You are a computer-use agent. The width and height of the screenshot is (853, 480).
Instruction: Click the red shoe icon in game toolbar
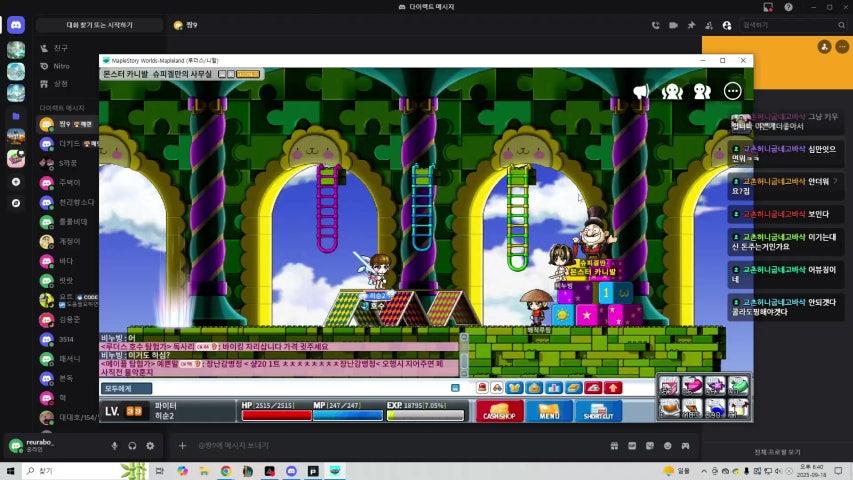click(x=593, y=387)
